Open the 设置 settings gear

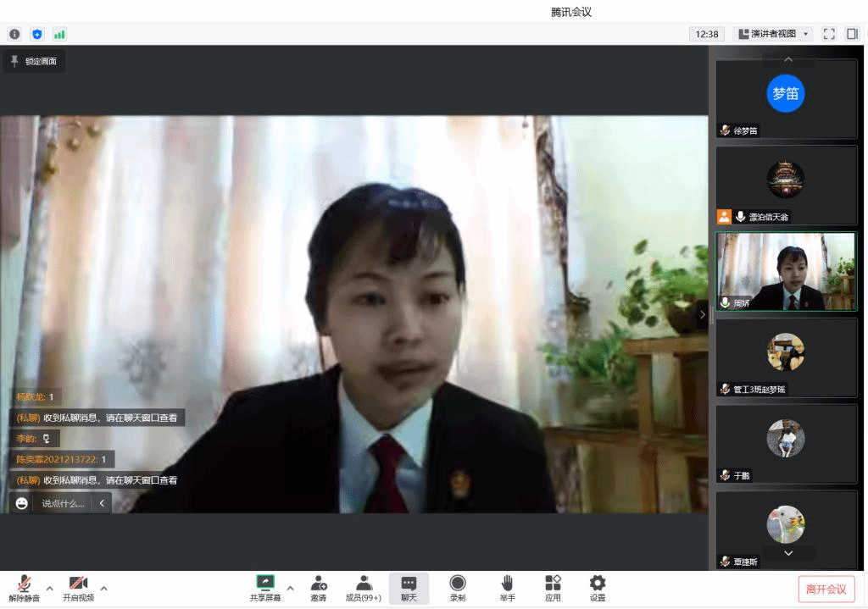(x=598, y=588)
